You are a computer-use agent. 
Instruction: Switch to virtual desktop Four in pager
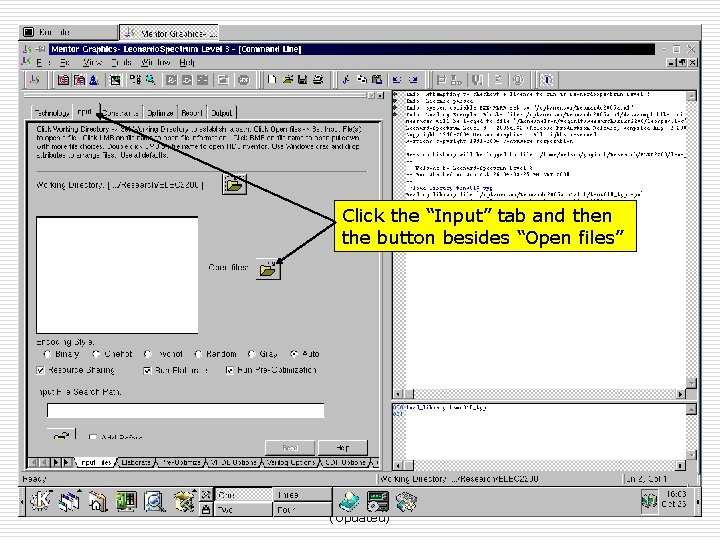coord(303,509)
